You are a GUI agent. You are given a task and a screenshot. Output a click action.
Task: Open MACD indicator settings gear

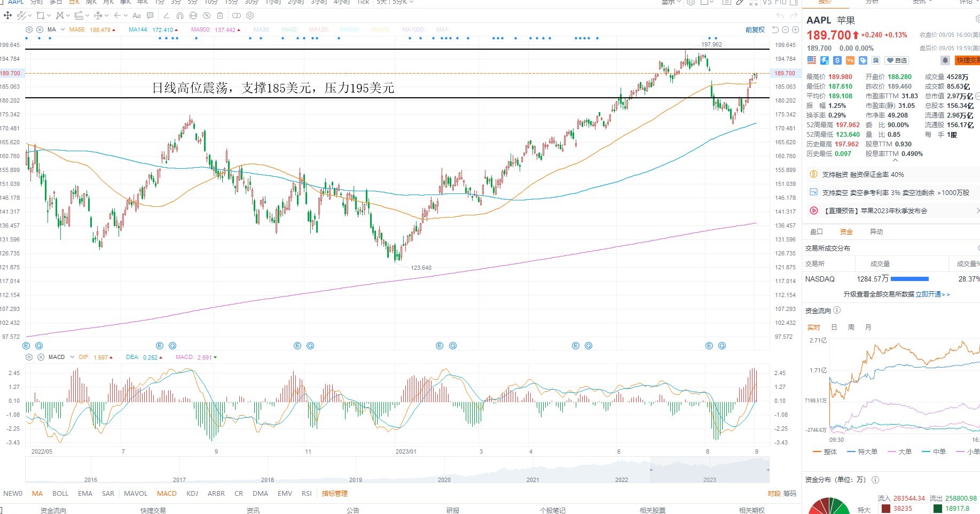(29, 357)
